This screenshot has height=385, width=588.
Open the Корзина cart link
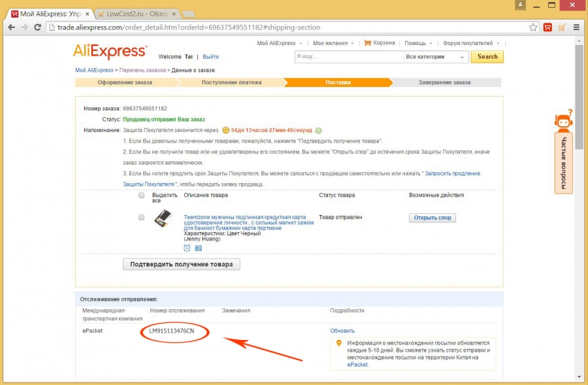pos(384,42)
